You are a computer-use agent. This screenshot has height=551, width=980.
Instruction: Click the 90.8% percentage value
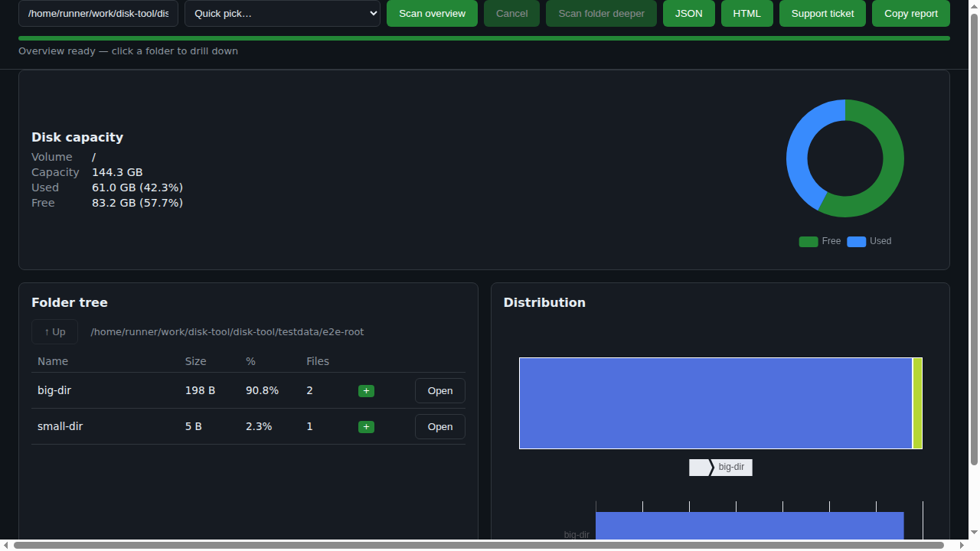tap(262, 390)
